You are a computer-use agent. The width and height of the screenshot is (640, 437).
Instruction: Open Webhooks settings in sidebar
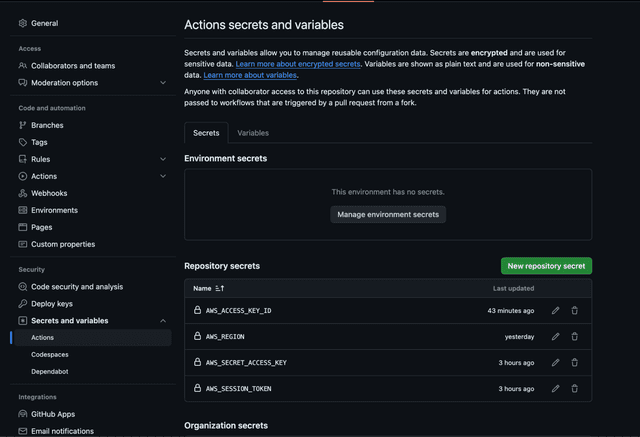click(49, 193)
